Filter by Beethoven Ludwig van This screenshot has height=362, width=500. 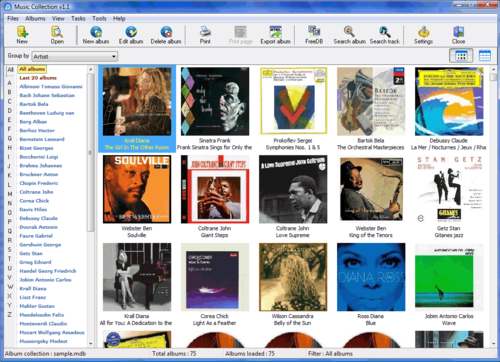tap(47, 113)
